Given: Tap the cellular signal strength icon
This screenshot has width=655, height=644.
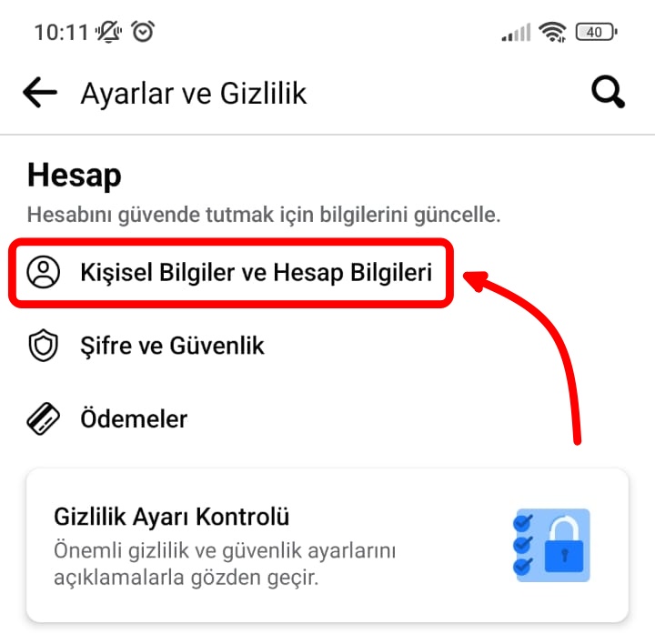Looking at the screenshot, I should point(517,32).
